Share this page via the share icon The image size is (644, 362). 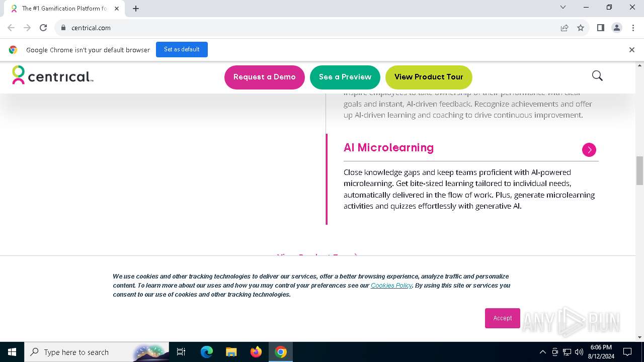tap(565, 28)
